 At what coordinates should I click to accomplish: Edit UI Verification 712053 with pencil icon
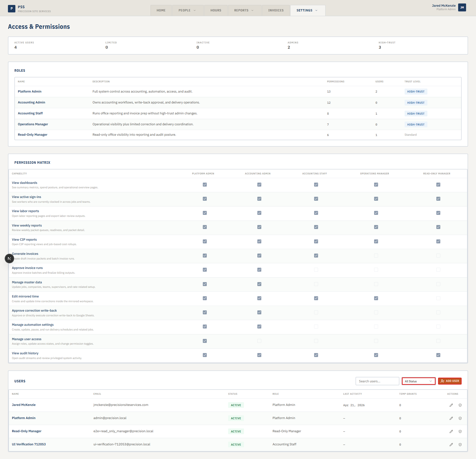(451, 445)
